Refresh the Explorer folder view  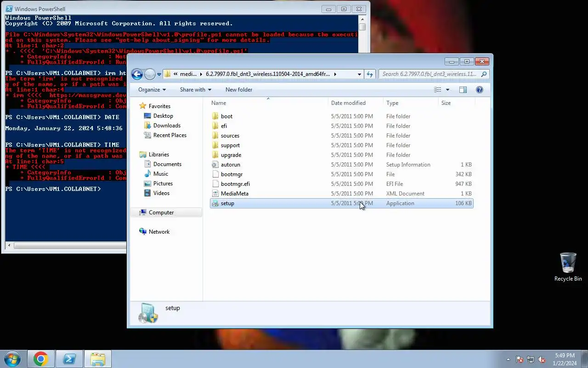coord(370,74)
